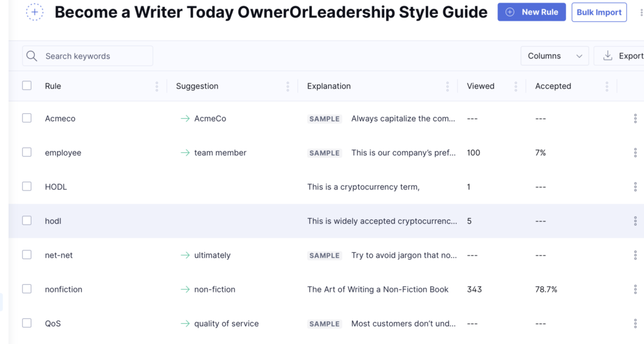Open three-dot menu for Acmeco row

(x=635, y=118)
